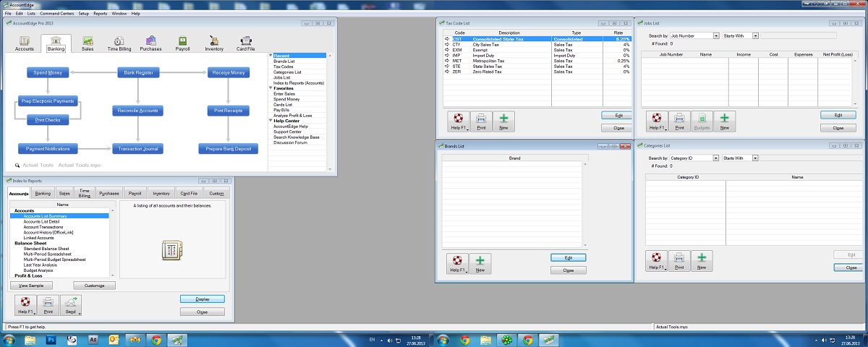Click Print icon in Tax Code List
The image size is (868, 347).
pos(482,121)
